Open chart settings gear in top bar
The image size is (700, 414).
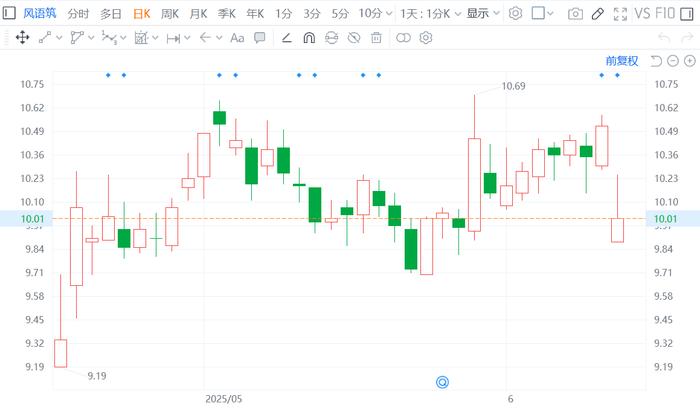coord(515,13)
